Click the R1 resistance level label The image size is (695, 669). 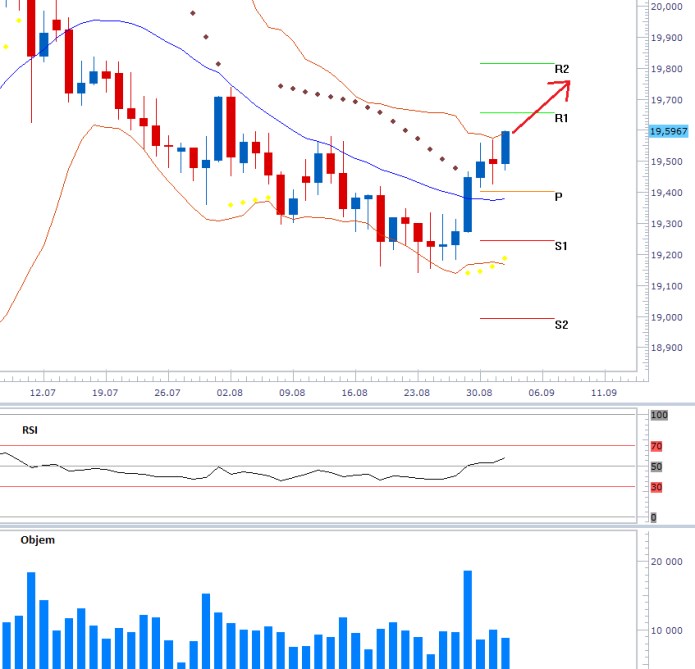(561, 118)
